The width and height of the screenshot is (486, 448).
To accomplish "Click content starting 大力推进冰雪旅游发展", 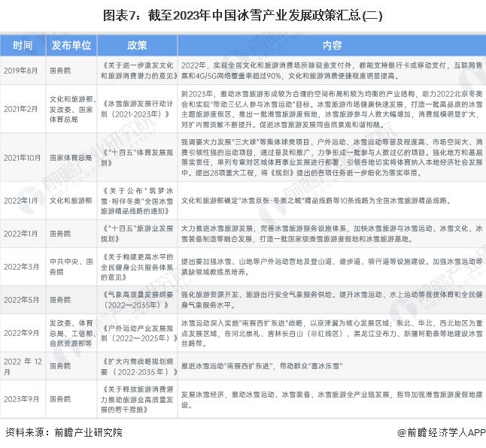I will click(332, 234).
